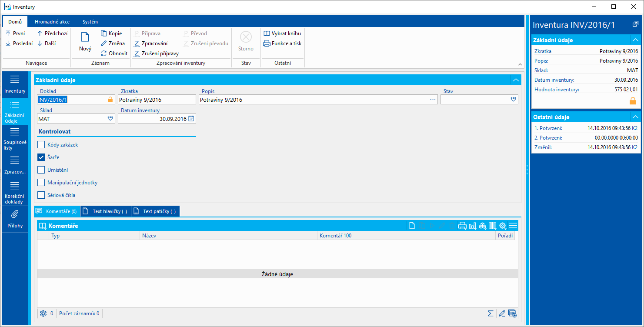This screenshot has width=644, height=327.
Task: Click the Počet záznamů: 0 status text
Action: pyautogui.click(x=79, y=313)
